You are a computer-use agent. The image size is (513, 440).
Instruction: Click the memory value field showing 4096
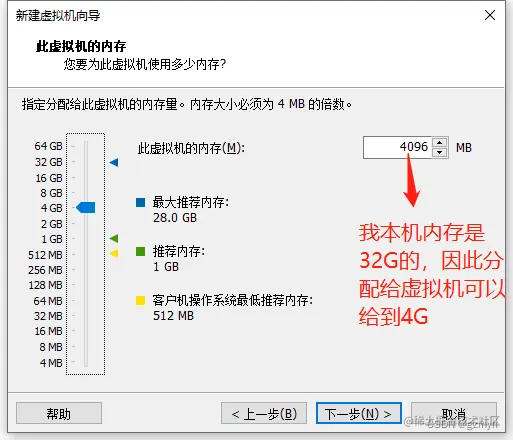pyautogui.click(x=397, y=147)
